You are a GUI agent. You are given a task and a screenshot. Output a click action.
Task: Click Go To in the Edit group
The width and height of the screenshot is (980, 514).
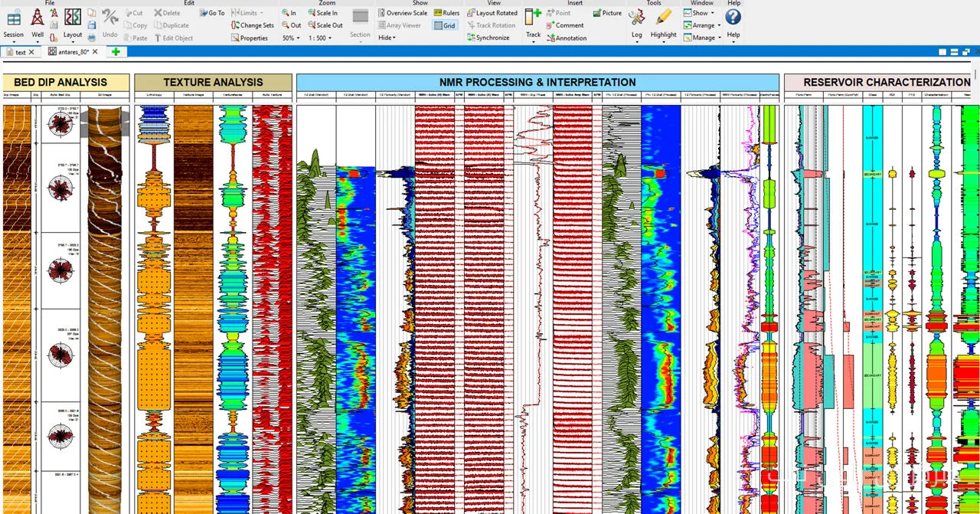[211, 13]
